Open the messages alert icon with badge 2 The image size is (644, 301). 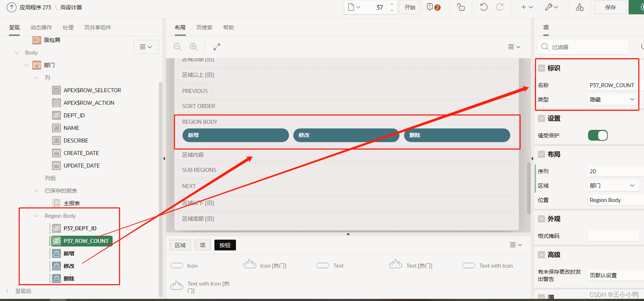(x=433, y=7)
